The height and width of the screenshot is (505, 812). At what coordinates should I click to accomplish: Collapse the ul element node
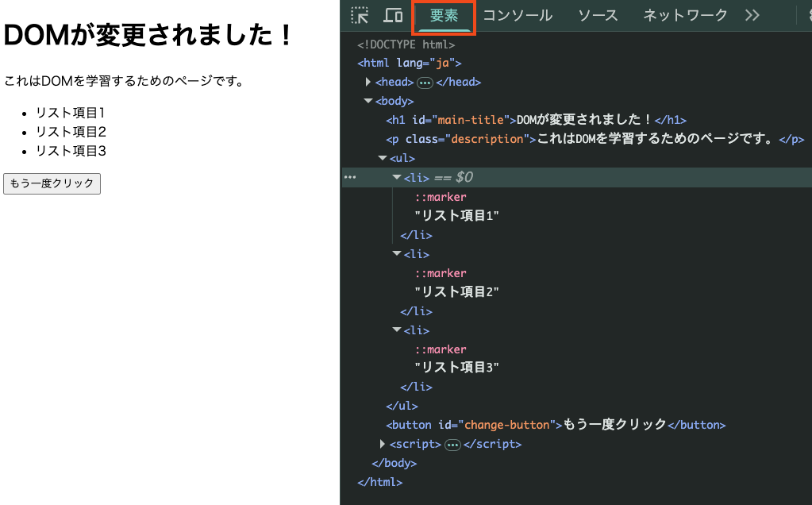pyautogui.click(x=383, y=158)
